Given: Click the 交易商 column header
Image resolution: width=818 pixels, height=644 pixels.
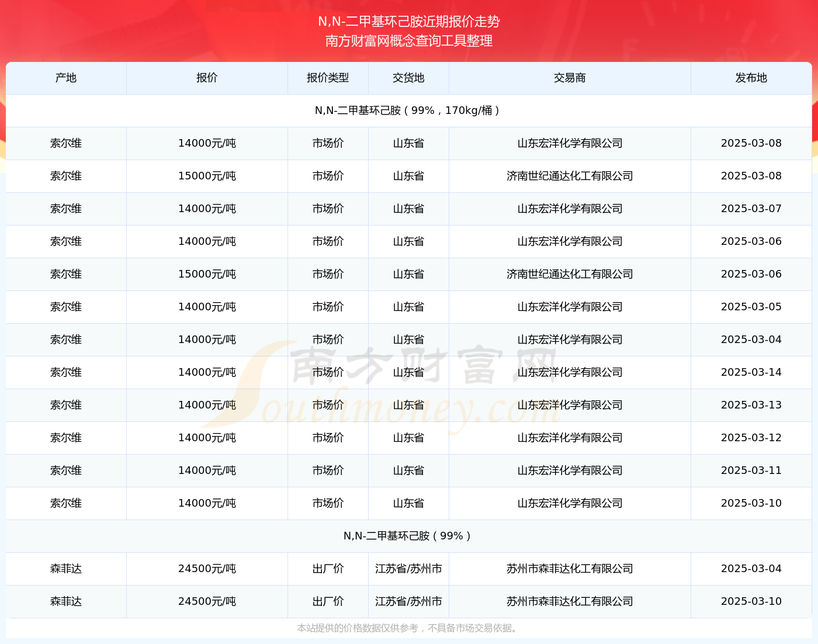Looking at the screenshot, I should [x=570, y=78].
